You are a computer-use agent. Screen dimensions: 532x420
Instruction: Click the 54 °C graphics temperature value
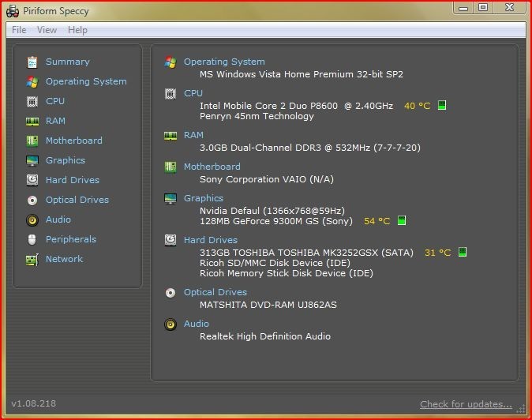click(x=377, y=221)
